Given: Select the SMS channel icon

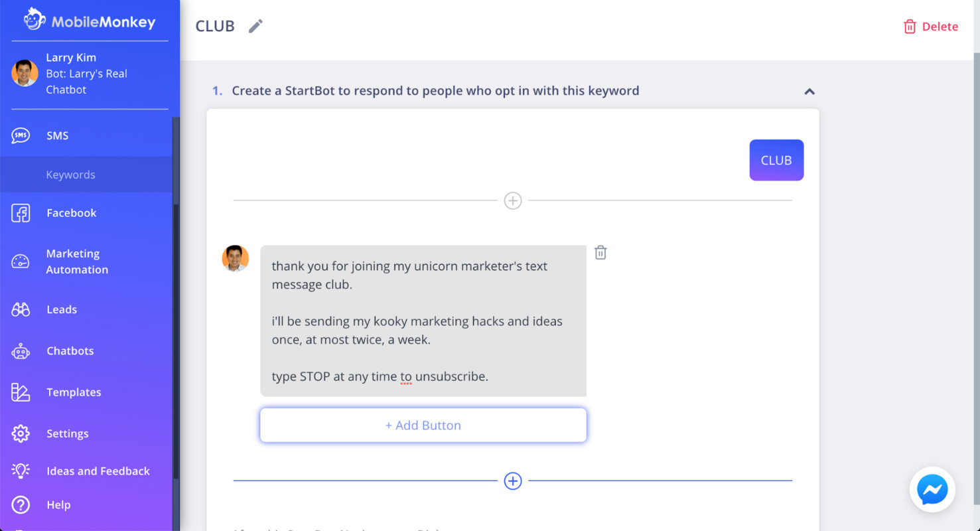Looking at the screenshot, I should [x=21, y=135].
